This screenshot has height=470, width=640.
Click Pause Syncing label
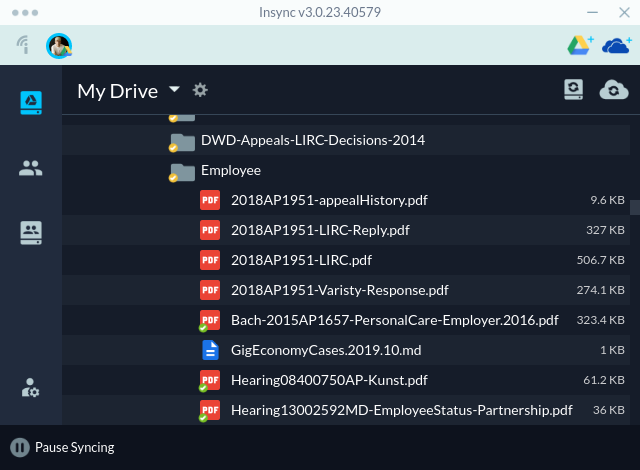pyautogui.click(x=75, y=448)
